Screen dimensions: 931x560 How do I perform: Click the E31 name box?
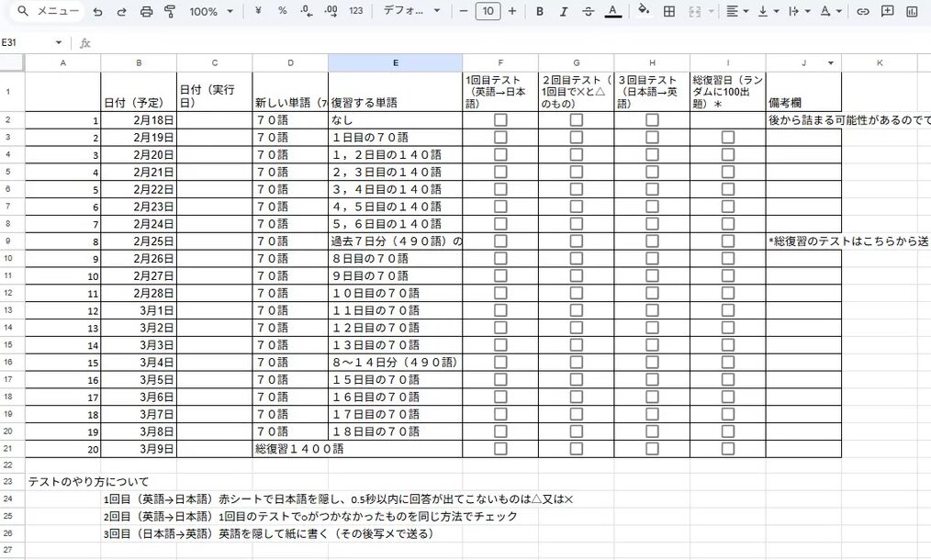coord(27,42)
